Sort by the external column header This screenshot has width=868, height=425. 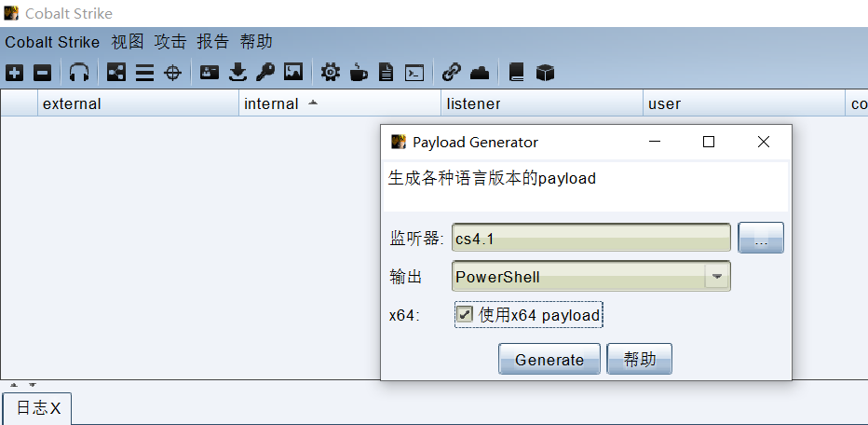(138, 103)
